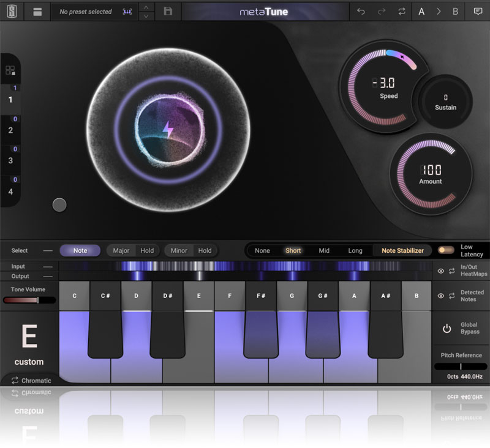Screen dimensions: 490x448
Task: Save the current preset with disk icon
Action: (168, 11)
